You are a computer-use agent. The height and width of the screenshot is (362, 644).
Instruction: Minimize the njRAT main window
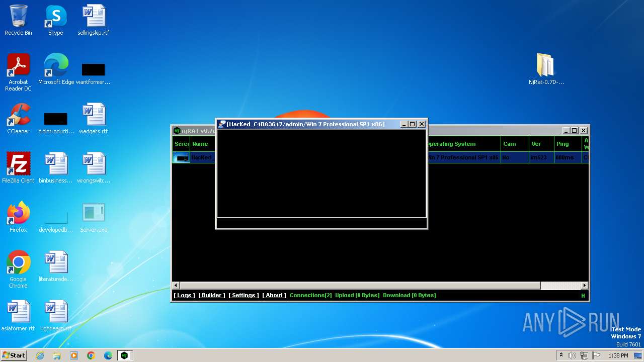(566, 131)
